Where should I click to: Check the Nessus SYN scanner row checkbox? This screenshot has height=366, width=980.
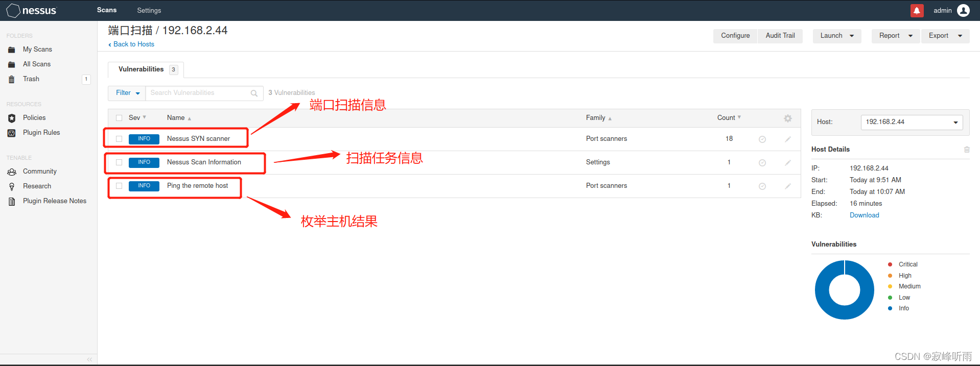pos(119,139)
